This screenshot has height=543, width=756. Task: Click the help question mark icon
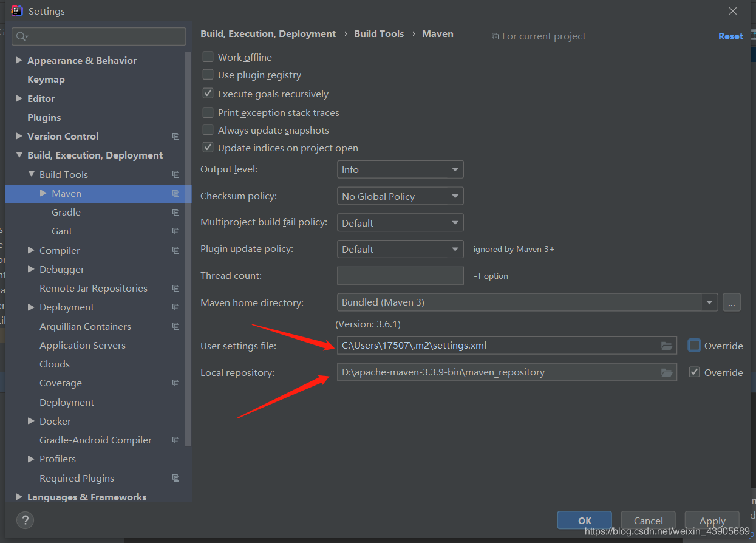pos(25,520)
